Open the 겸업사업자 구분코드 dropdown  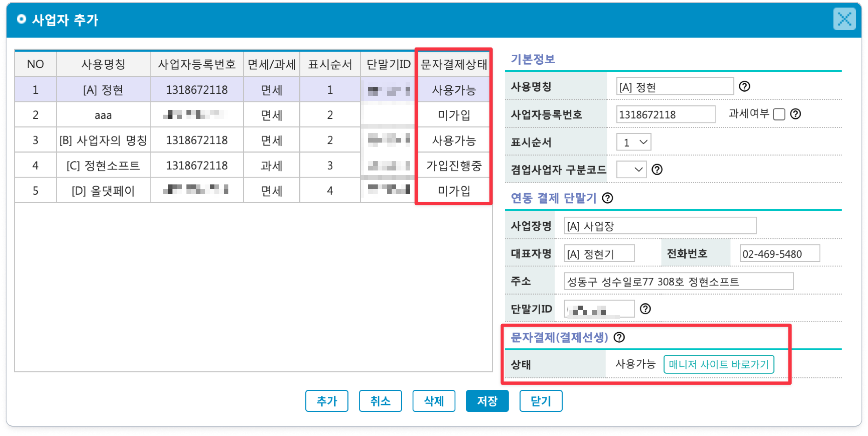coord(631,169)
